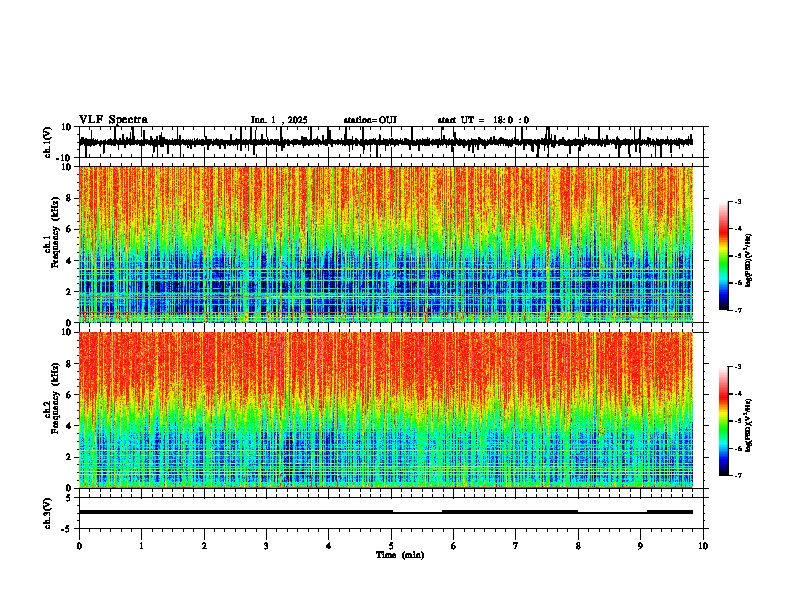
Task: Click the 5 tick label on Time axis
Action: (x=391, y=546)
